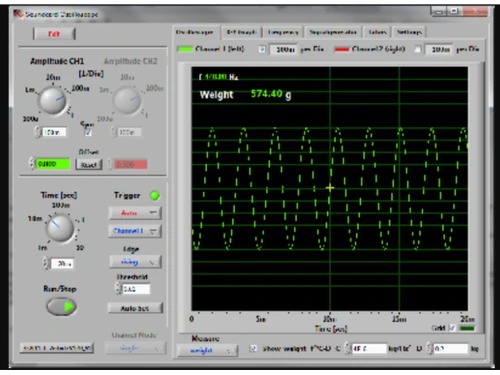The width and height of the screenshot is (500, 375).
Task: Click the CH2 amplitude value field
Action: tap(130, 132)
